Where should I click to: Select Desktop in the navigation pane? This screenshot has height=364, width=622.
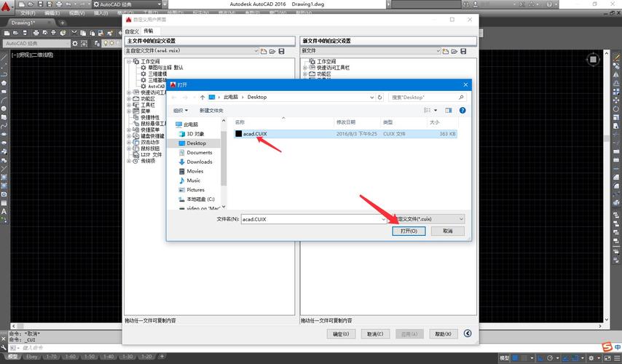pos(196,143)
